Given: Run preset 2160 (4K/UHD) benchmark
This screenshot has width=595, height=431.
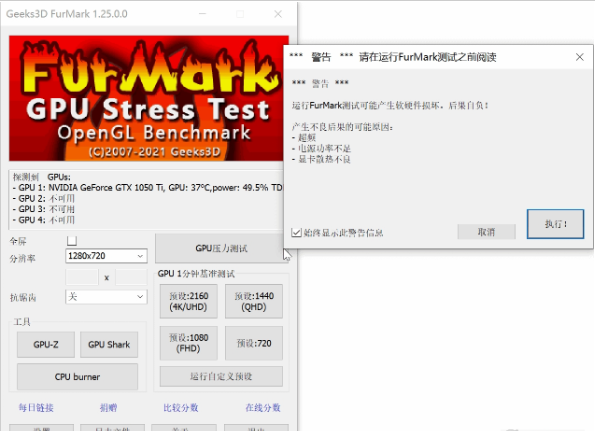Looking at the screenshot, I should point(189,301).
